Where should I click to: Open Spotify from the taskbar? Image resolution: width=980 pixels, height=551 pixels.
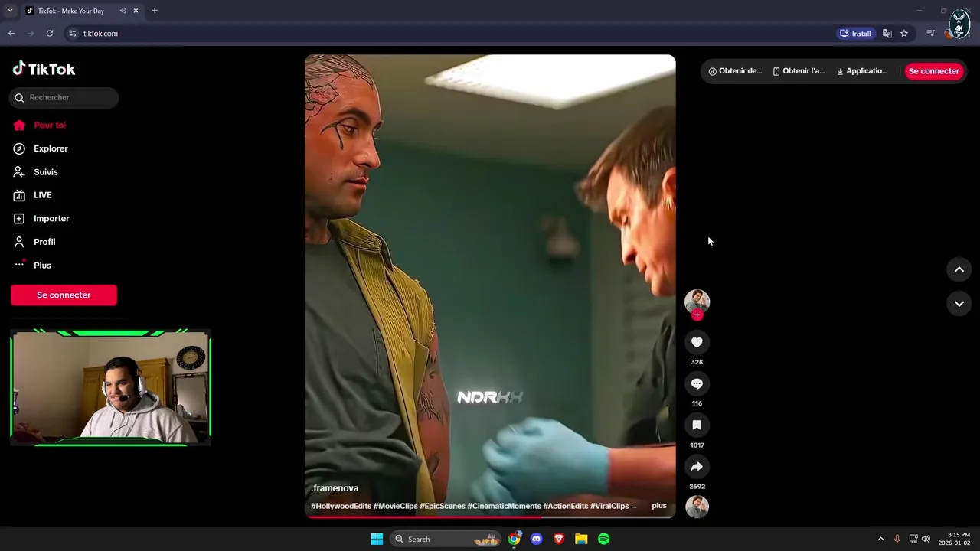pyautogui.click(x=603, y=539)
